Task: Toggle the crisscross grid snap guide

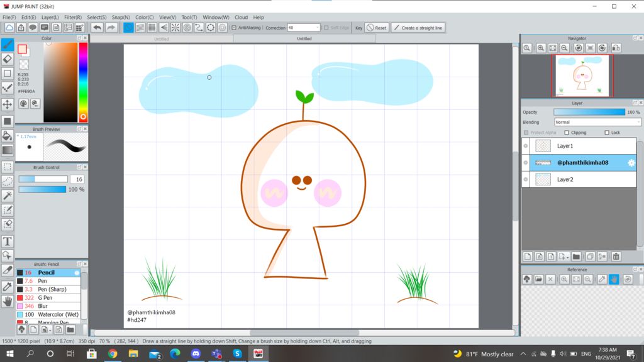Action: point(152,28)
